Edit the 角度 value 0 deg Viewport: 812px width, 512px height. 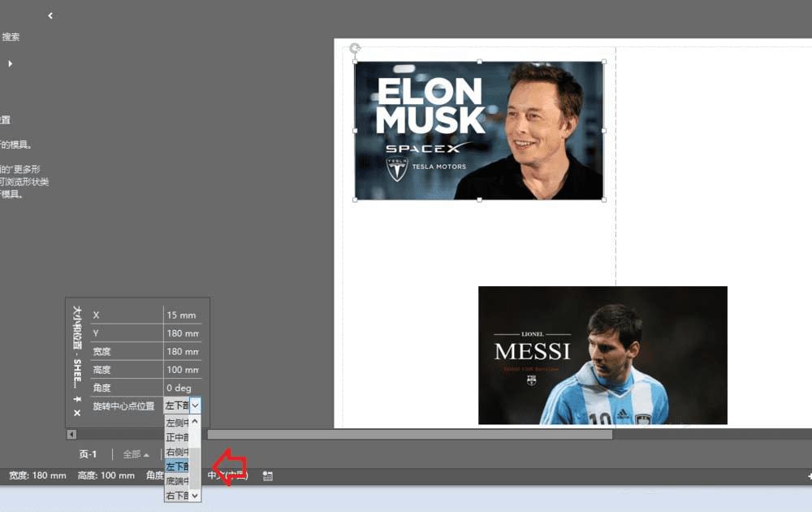tap(182, 388)
